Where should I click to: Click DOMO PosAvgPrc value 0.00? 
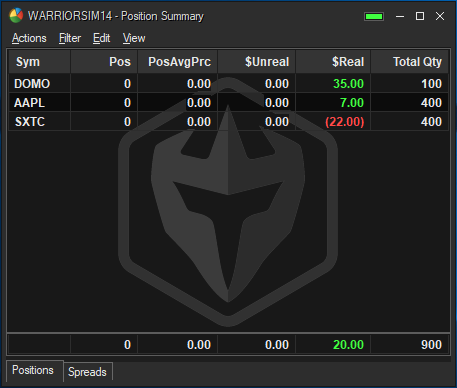click(199, 84)
